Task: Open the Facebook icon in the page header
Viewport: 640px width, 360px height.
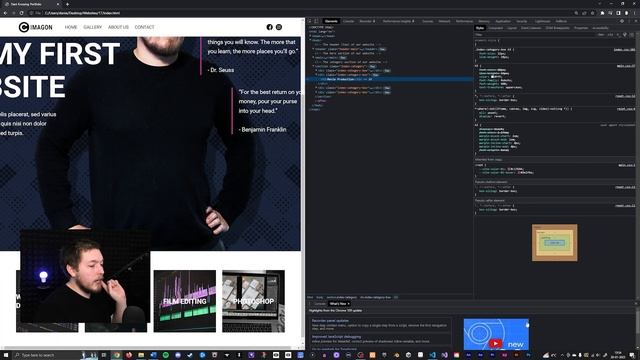Action: pos(269,27)
